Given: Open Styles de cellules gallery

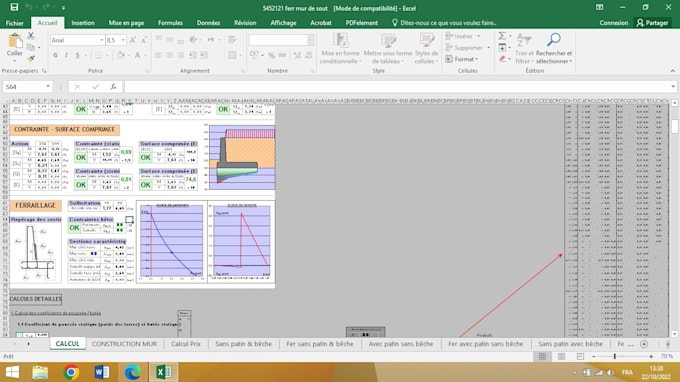Looking at the screenshot, I should [x=426, y=49].
